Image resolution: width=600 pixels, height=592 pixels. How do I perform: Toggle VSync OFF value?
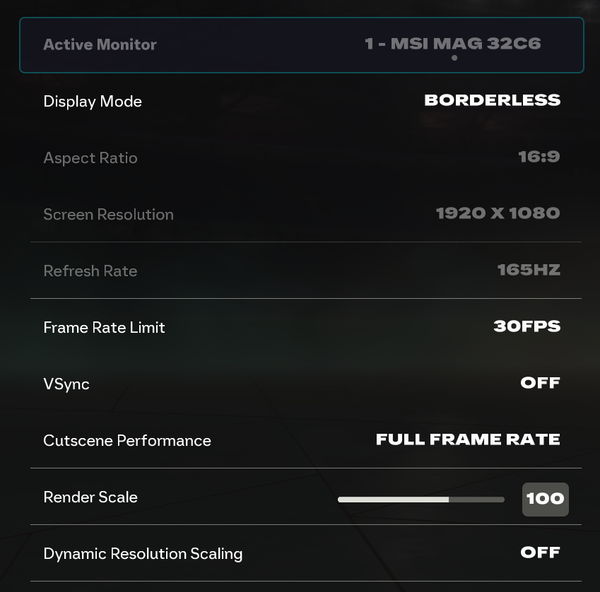[540, 383]
